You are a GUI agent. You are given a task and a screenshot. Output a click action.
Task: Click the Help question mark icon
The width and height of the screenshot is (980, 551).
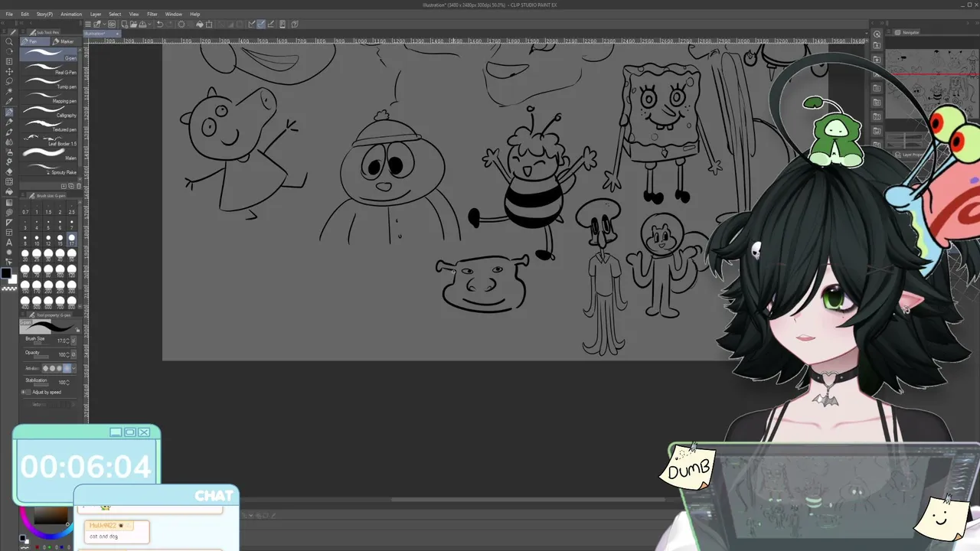(296, 24)
